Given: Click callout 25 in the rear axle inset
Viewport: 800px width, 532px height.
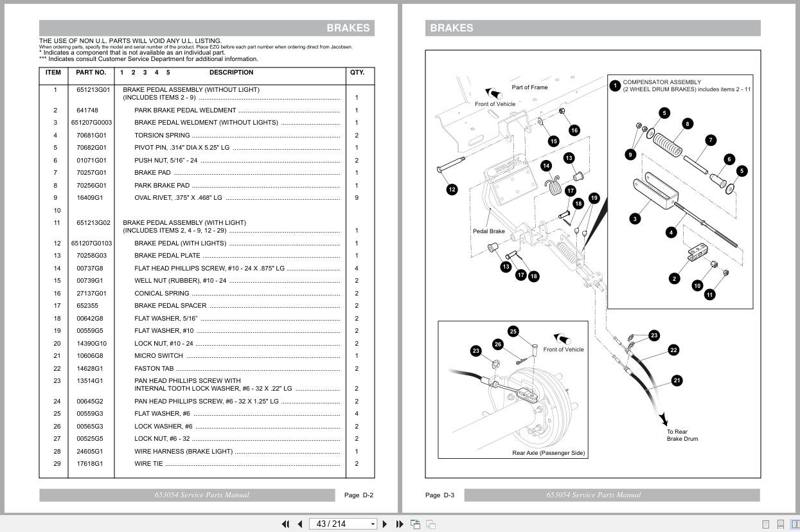Looking at the screenshot, I should click(x=513, y=332).
